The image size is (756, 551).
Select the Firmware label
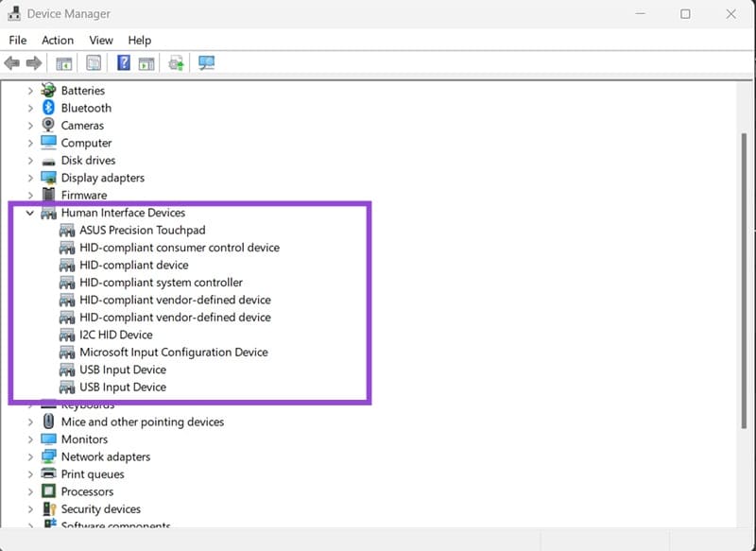click(84, 195)
